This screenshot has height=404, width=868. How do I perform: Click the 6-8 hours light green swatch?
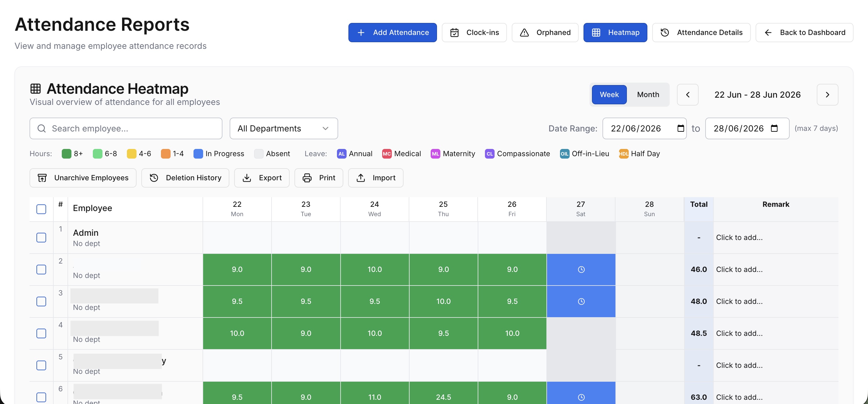(97, 154)
